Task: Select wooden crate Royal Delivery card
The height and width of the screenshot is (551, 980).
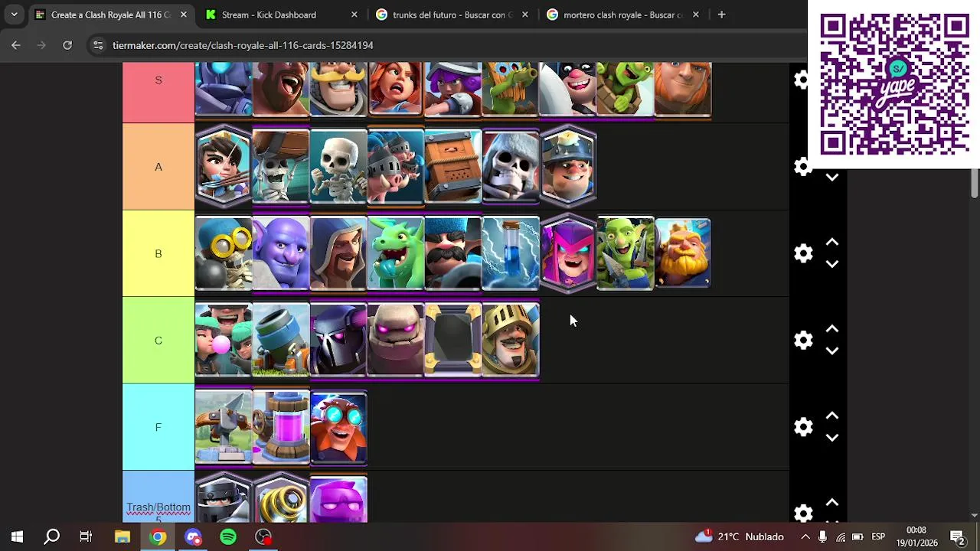Action: point(453,167)
